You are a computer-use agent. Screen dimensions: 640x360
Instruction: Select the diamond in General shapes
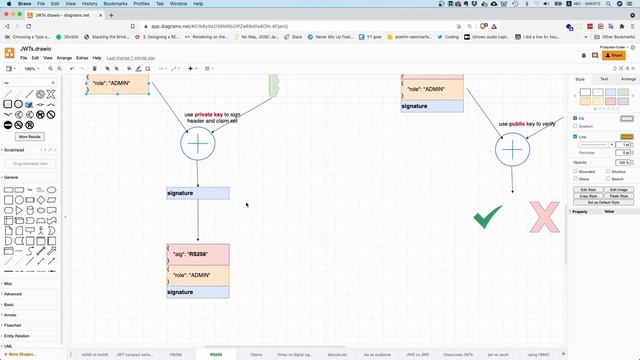point(41,200)
